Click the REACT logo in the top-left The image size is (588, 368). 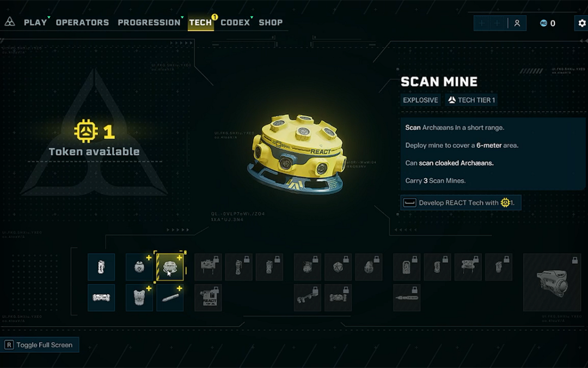[10, 22]
